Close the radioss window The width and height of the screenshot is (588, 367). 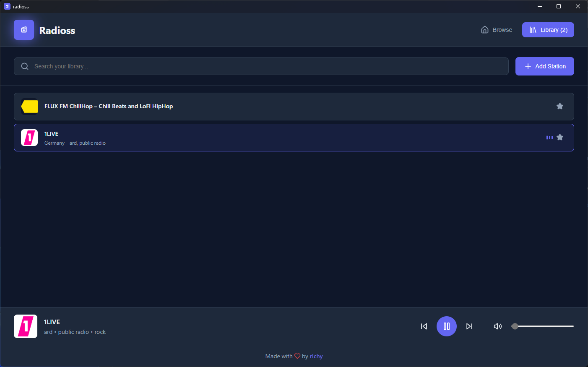[578, 6]
